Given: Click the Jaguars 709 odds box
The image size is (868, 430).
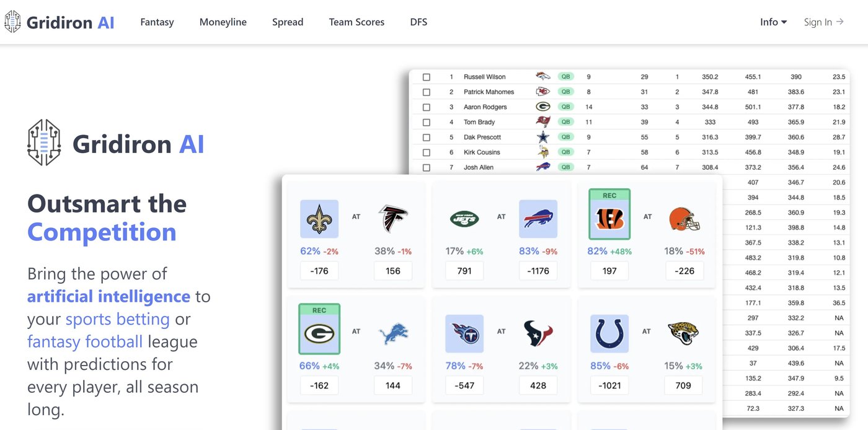Looking at the screenshot, I should point(683,385).
